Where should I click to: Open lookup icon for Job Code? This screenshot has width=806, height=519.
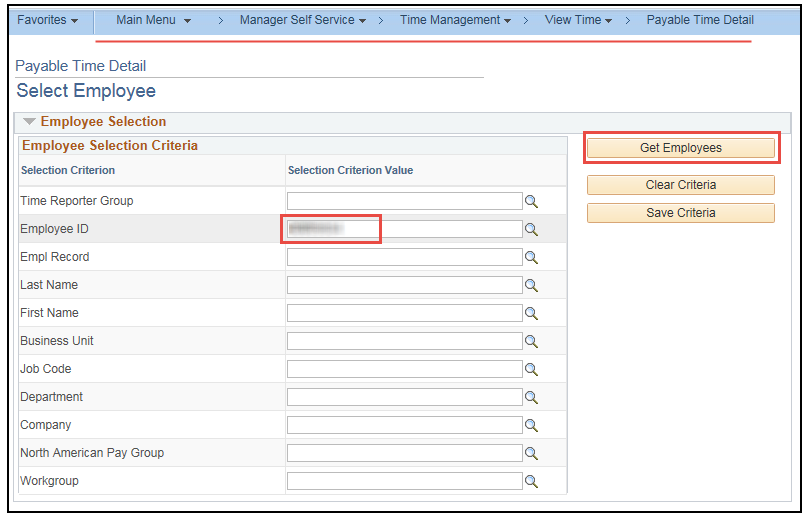531,369
